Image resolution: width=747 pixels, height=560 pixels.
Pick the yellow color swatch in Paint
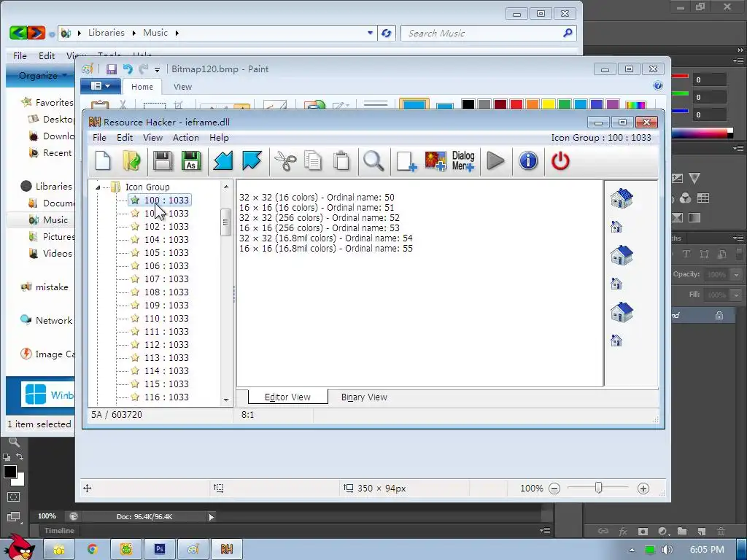pos(549,104)
